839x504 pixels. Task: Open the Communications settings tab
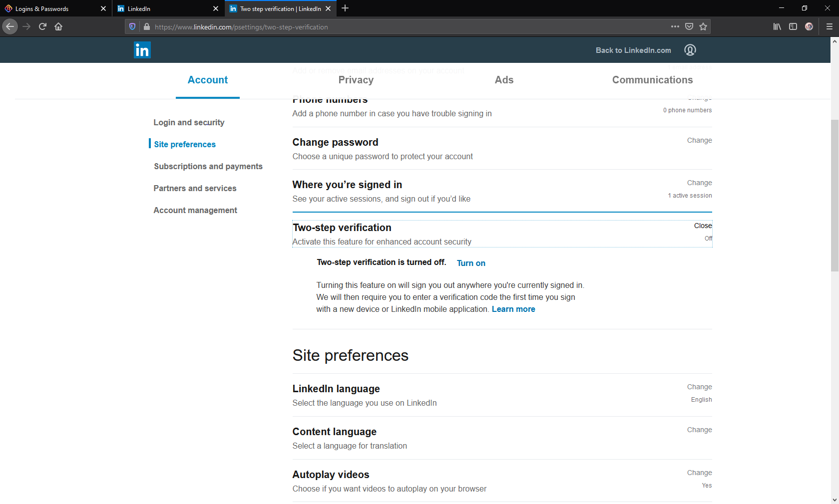653,80
